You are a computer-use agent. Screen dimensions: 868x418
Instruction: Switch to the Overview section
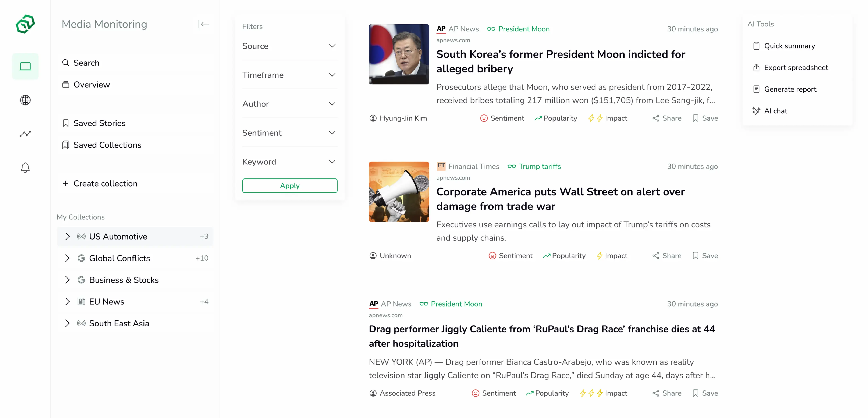pos(91,84)
